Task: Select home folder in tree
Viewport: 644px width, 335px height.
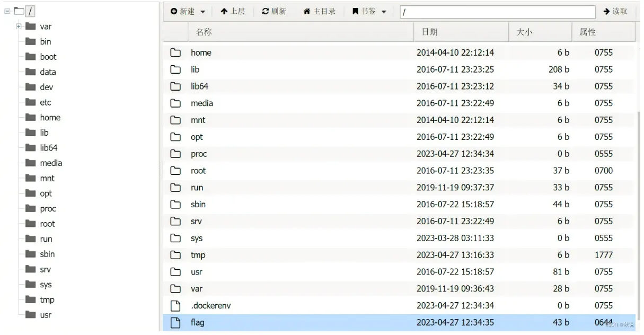Action: (x=50, y=118)
